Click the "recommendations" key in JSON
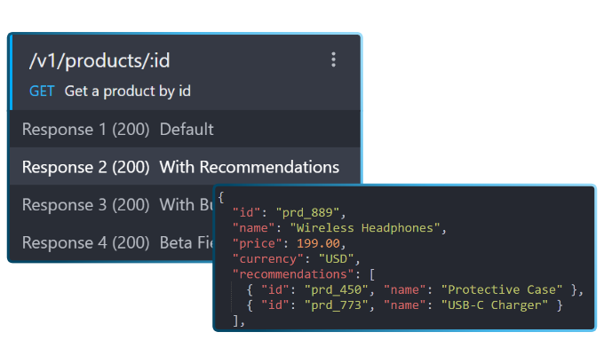Screen dimensions: 604x364 (291, 274)
